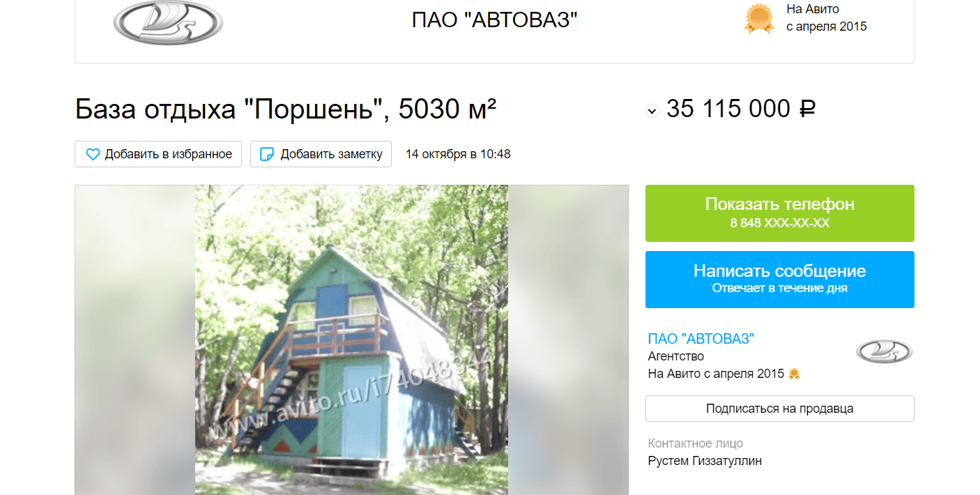
Task: Click the heart icon for favorites
Action: click(93, 154)
